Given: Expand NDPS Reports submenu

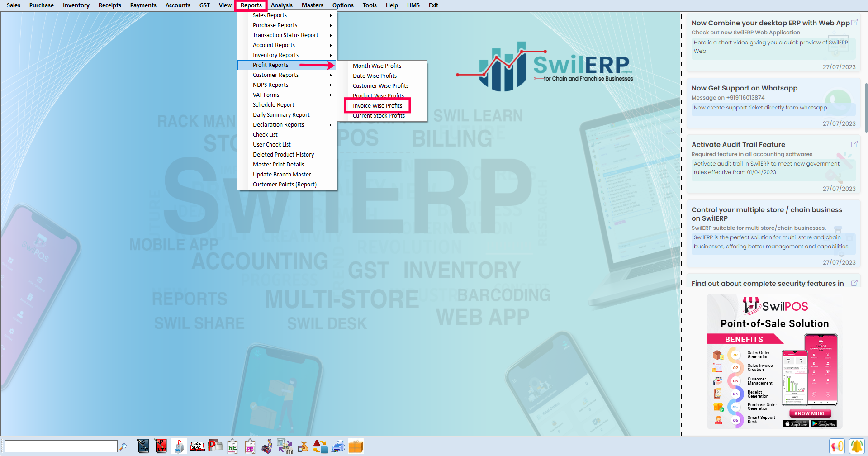Looking at the screenshot, I should [x=287, y=85].
